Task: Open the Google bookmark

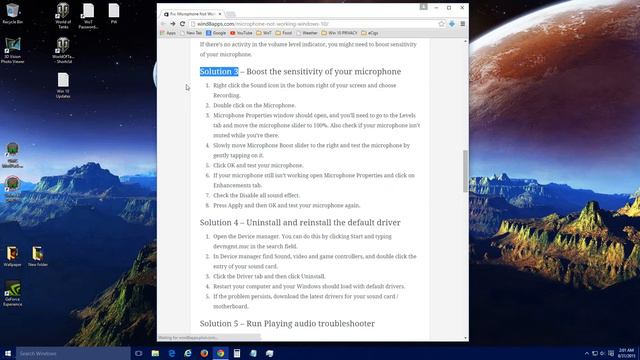Action: (216, 33)
